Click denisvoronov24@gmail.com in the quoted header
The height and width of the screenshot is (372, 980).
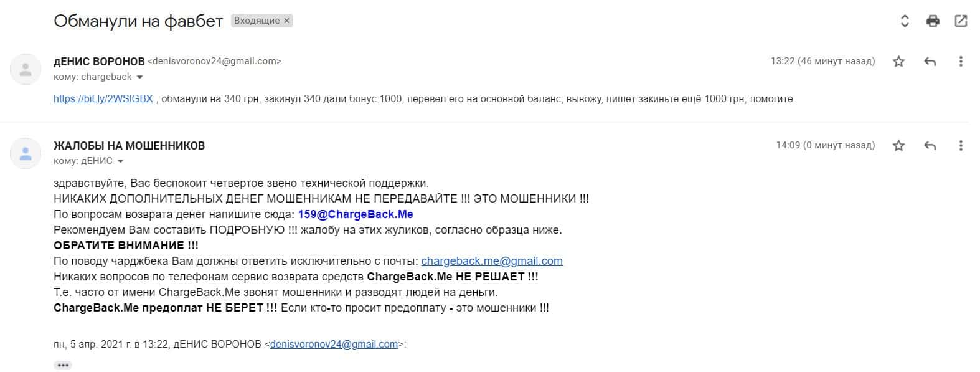pos(334,344)
